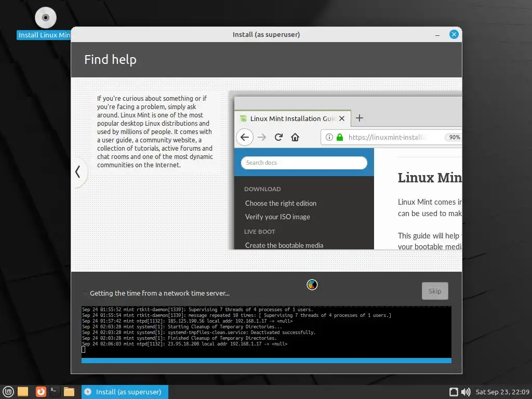Click the browser forward arrow in slideshow
Viewport: 532px width, 399px height.
click(262, 137)
